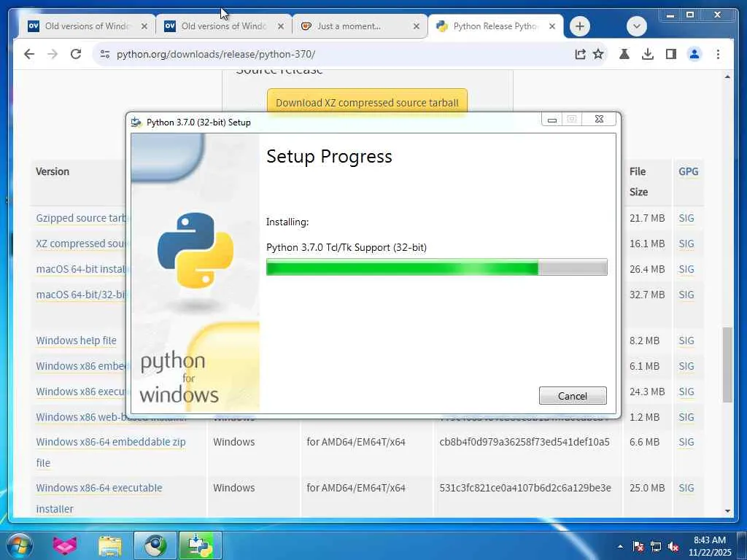
Task: Expand the tab search dropdown
Action: pyautogui.click(x=636, y=26)
